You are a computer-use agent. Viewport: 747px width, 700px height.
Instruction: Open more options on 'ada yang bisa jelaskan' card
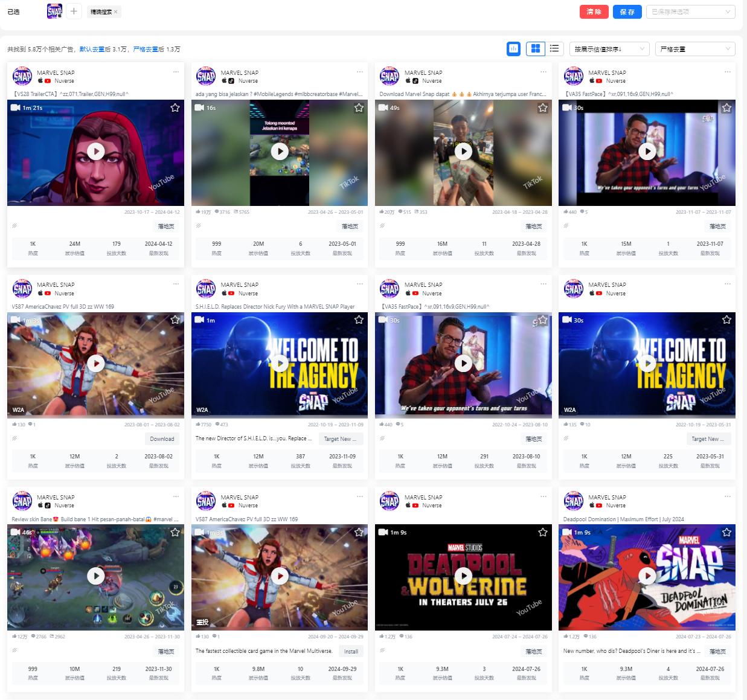tap(360, 72)
